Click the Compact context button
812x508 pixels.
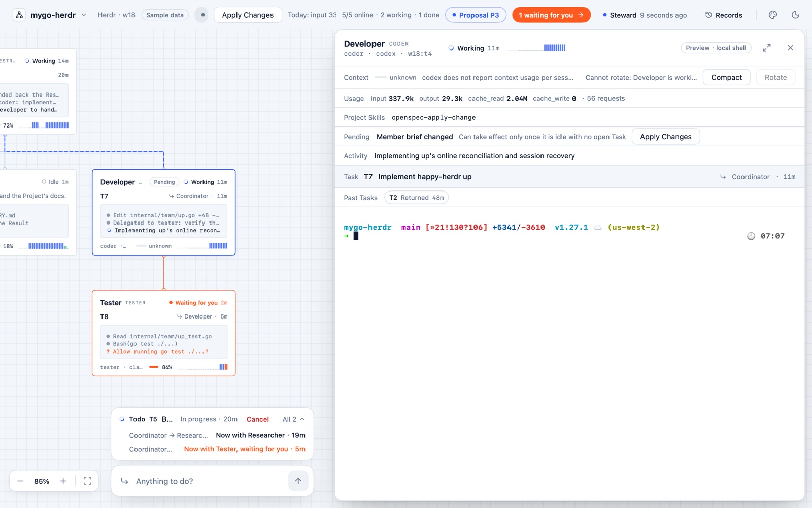pyautogui.click(x=726, y=77)
